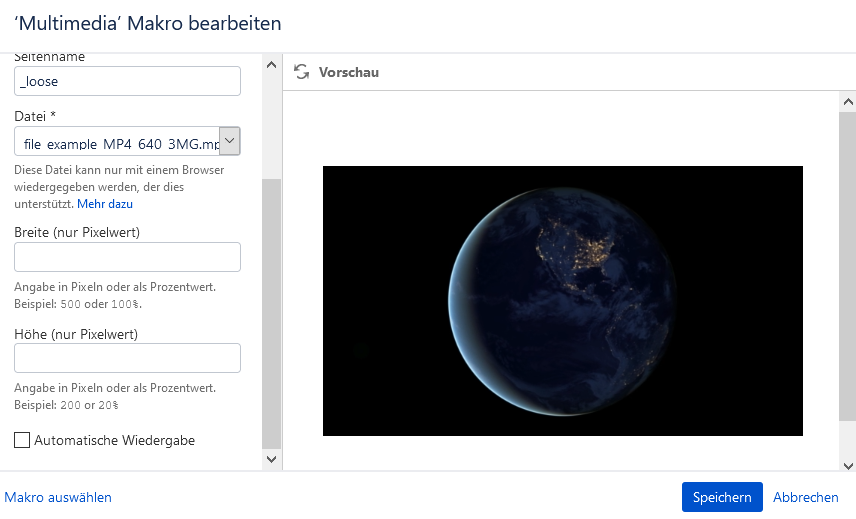Save with the Speichern button
856x519 pixels.
click(x=722, y=497)
